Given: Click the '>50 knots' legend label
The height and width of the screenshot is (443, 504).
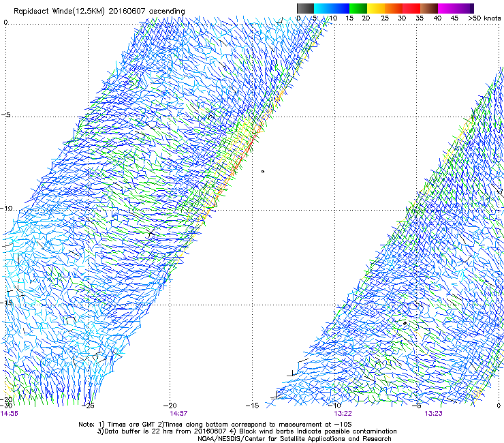Looking at the screenshot, I should tap(484, 18).
